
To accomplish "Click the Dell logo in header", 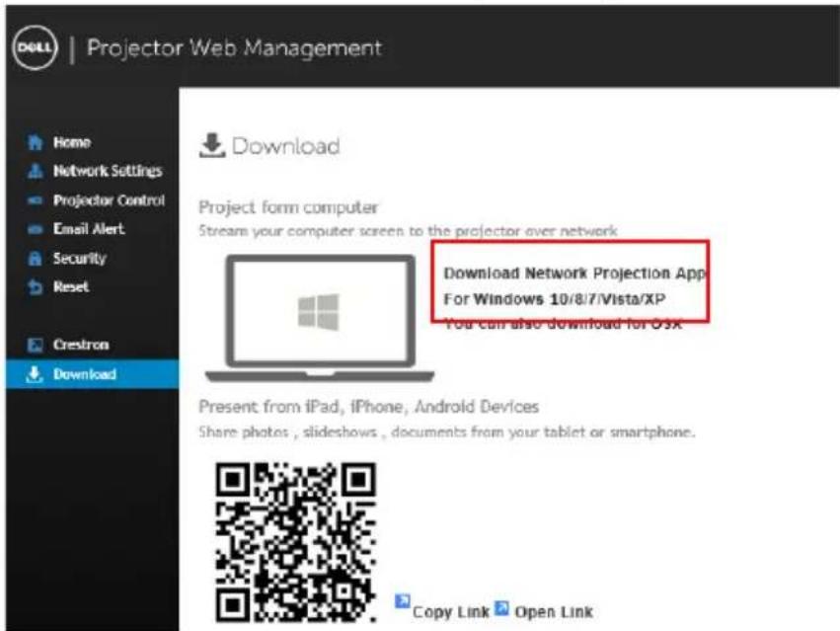I will pos(35,47).
